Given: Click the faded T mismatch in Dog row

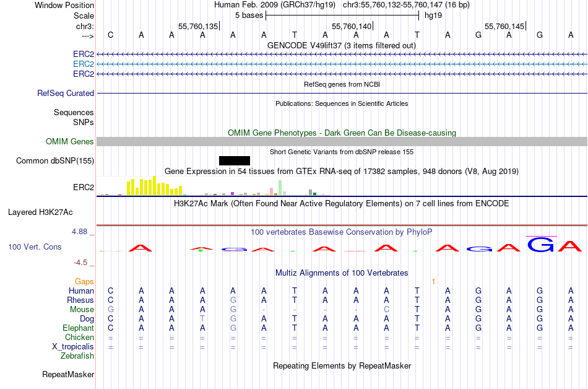Looking at the screenshot, I should [202, 319].
